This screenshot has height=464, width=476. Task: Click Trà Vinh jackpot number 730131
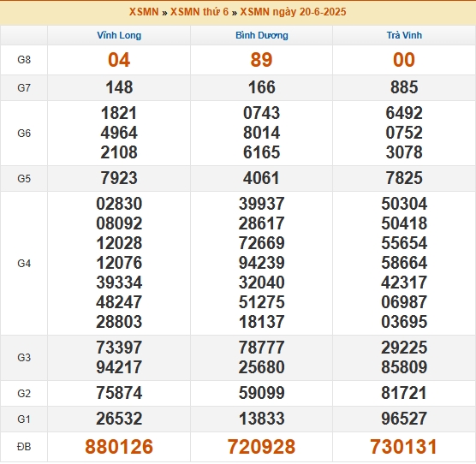[x=404, y=447]
